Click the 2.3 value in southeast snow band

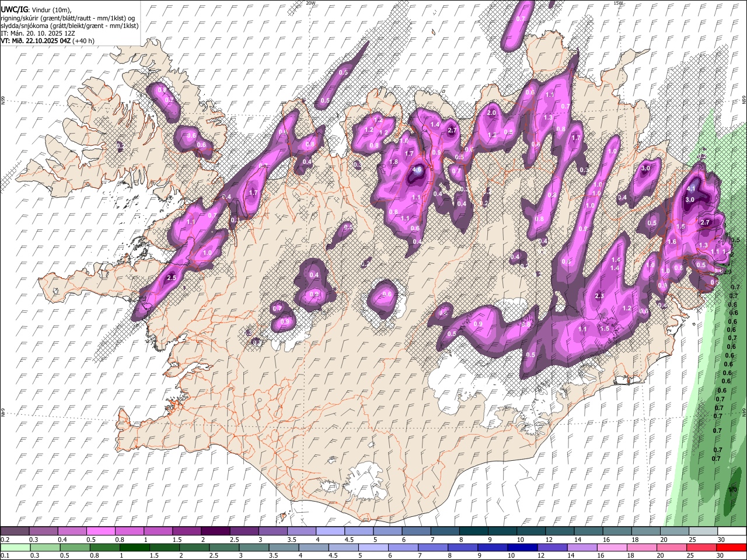click(599, 296)
